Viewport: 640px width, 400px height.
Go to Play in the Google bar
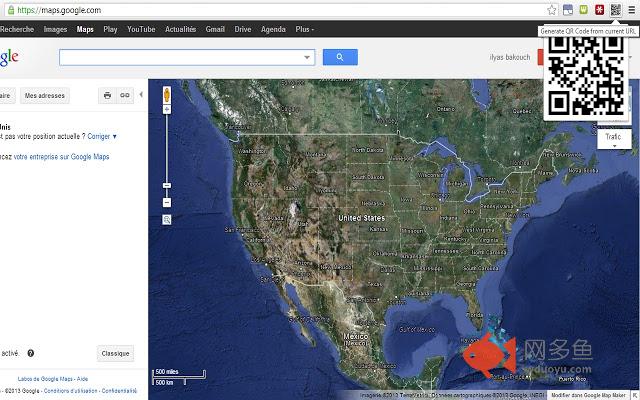click(x=110, y=29)
